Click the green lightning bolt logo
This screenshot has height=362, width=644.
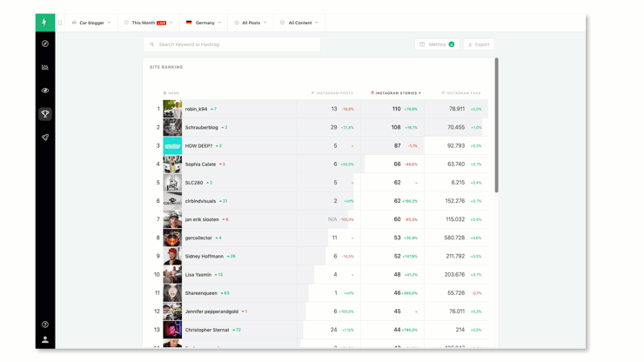pos(44,23)
